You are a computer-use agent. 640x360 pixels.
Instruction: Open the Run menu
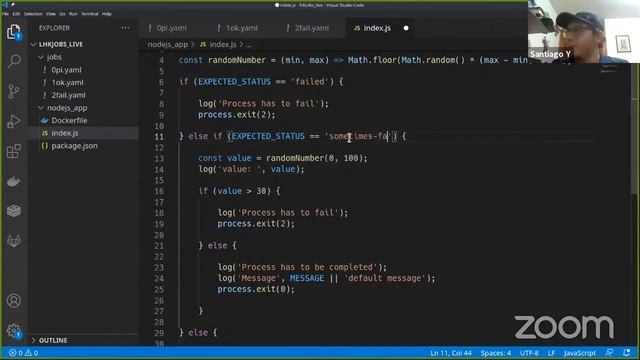pyautogui.click(x=73, y=14)
